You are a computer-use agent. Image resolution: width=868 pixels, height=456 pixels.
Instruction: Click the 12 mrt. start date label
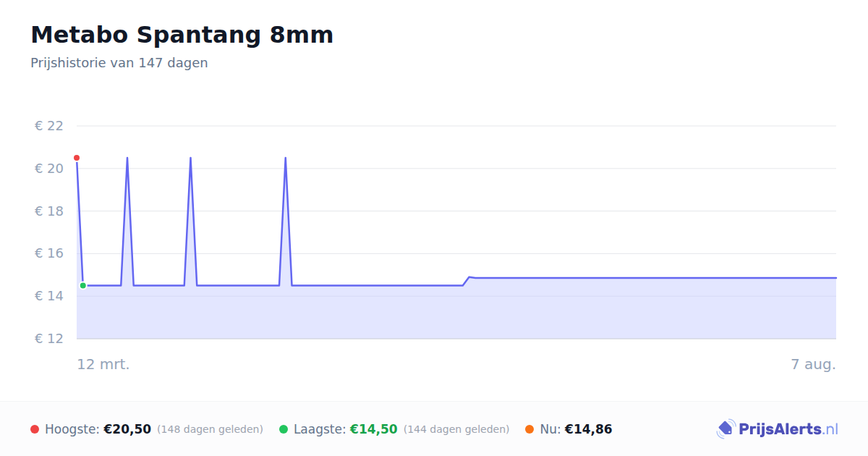point(103,364)
